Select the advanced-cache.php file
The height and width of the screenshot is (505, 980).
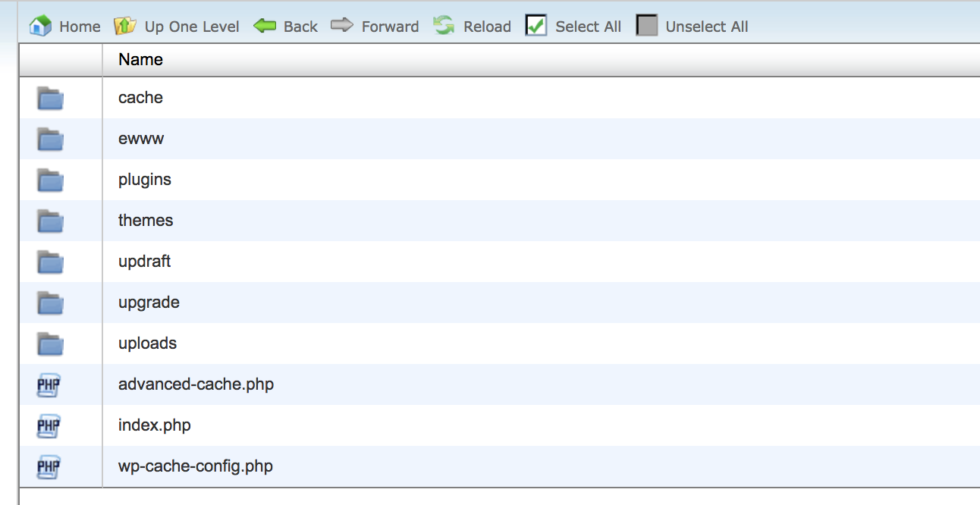click(196, 384)
